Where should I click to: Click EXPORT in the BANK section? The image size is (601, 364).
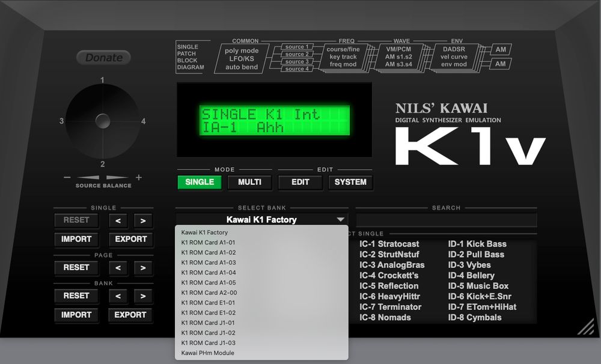(130, 315)
